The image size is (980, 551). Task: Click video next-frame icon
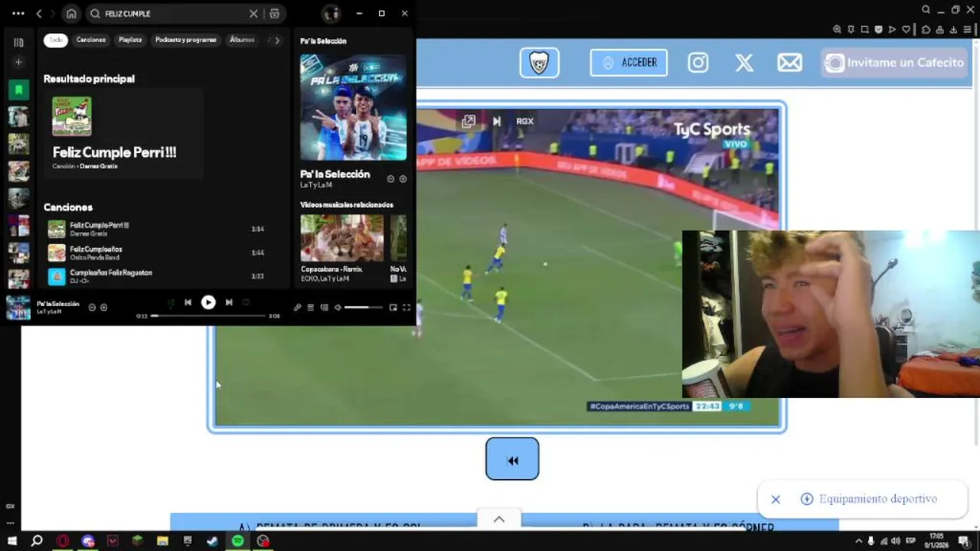click(x=497, y=121)
